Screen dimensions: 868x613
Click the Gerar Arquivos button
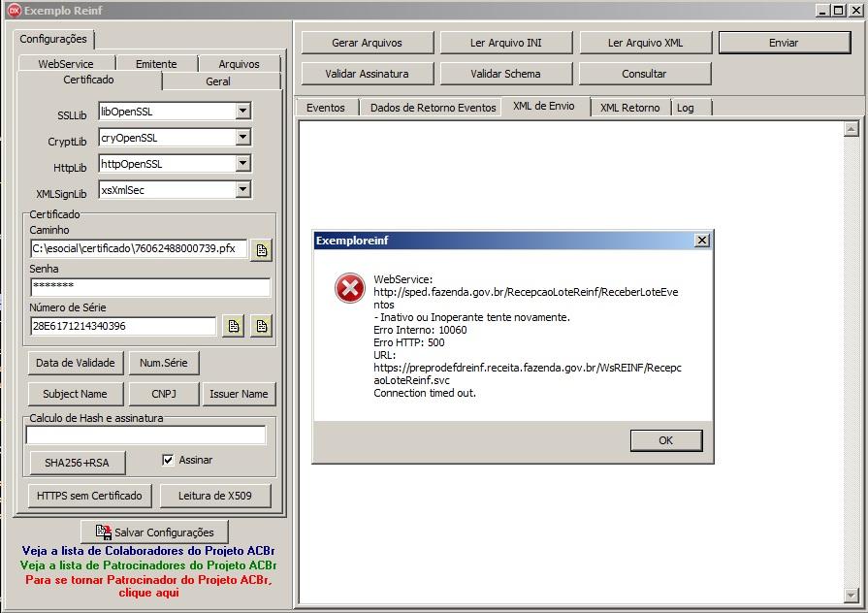pyautogui.click(x=367, y=43)
